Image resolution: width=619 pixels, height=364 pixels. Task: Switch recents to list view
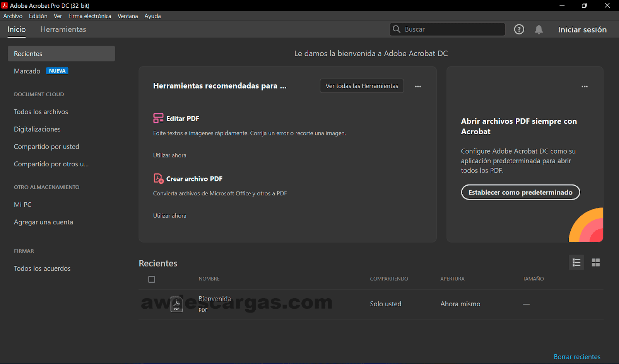[576, 263]
